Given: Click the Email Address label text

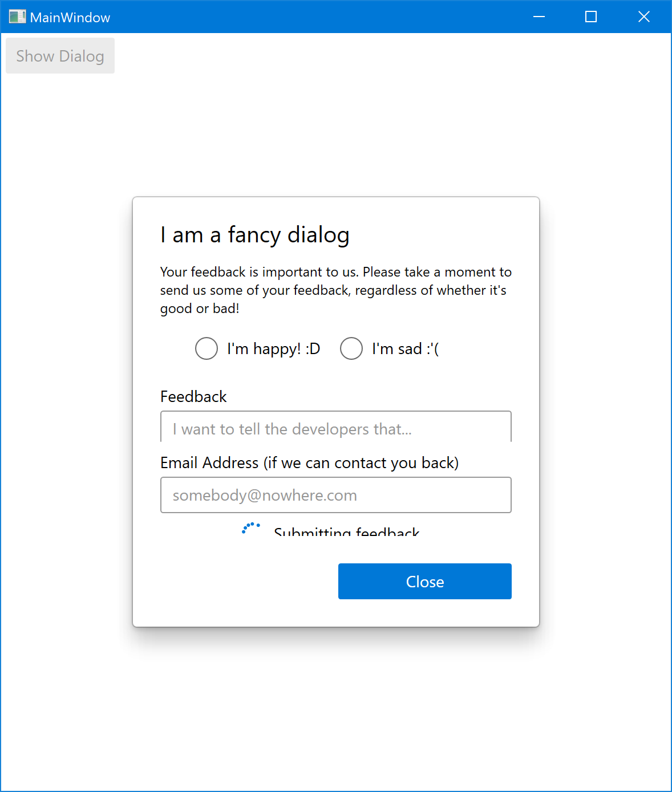Looking at the screenshot, I should tap(310, 462).
